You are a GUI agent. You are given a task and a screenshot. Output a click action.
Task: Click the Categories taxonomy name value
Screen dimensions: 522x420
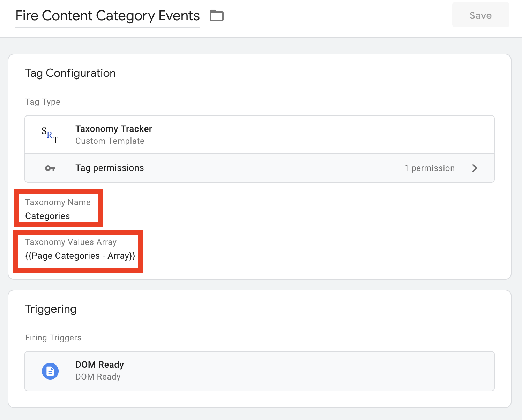click(47, 216)
